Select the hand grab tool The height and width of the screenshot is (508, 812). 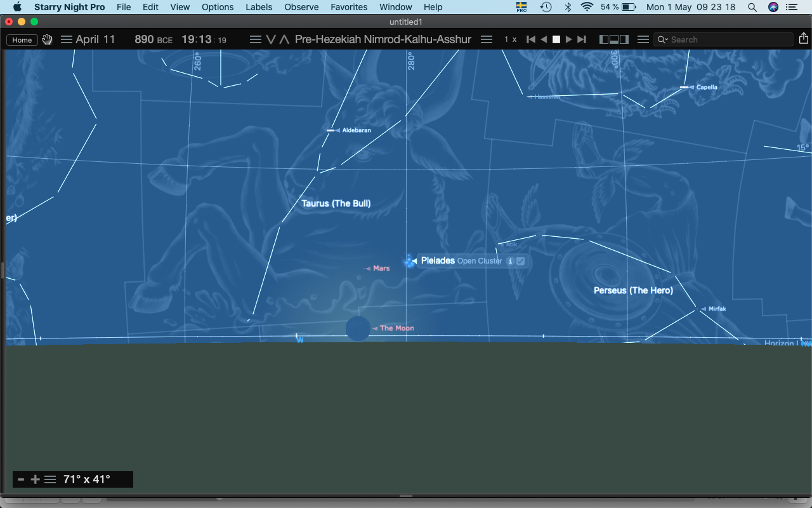[x=48, y=39]
